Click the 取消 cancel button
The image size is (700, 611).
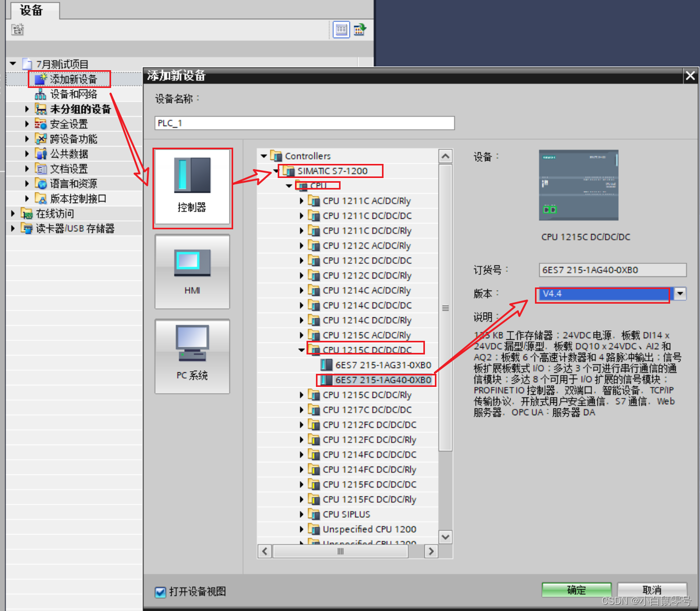pyautogui.click(x=652, y=590)
